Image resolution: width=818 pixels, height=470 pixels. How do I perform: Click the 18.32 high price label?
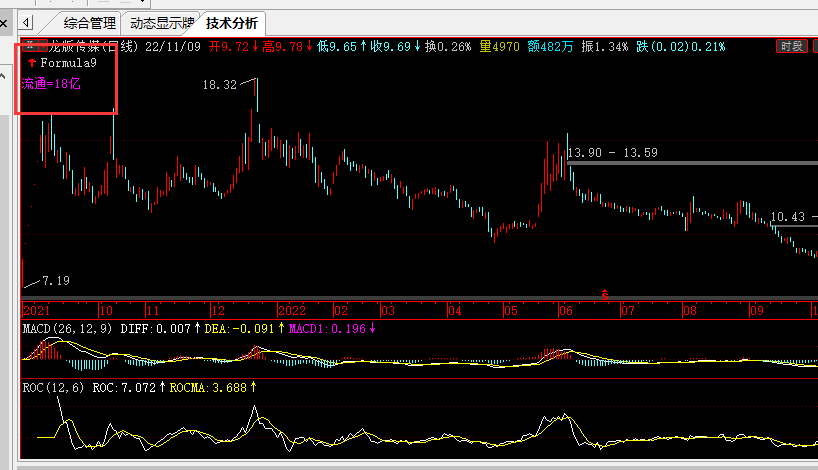tap(219, 86)
